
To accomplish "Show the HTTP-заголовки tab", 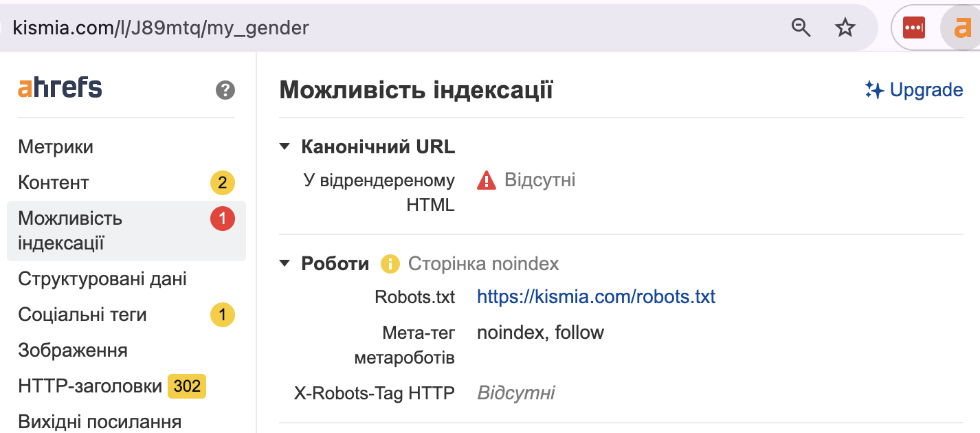I will pyautogui.click(x=90, y=386).
